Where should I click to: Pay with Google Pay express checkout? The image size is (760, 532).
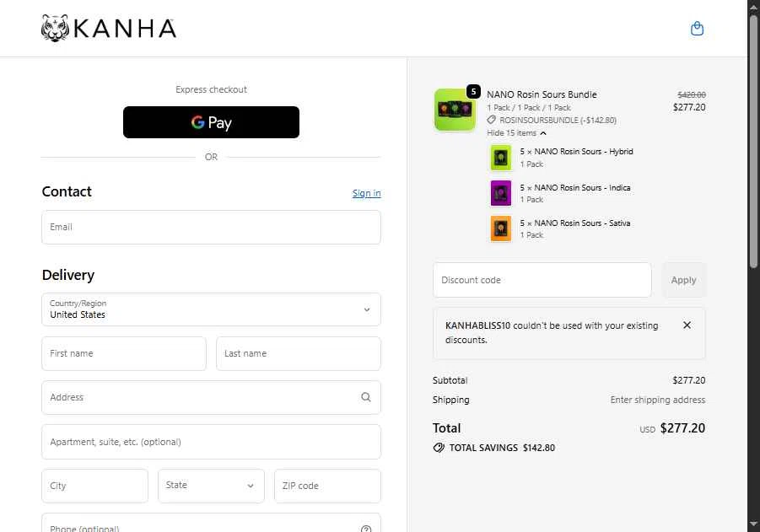tap(211, 122)
